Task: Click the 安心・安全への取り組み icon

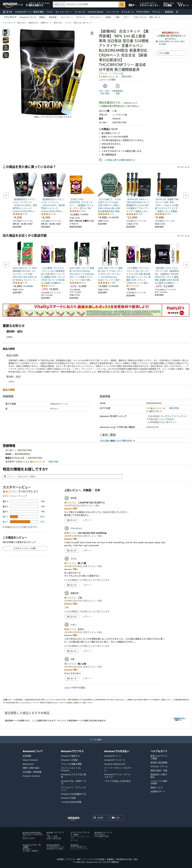Action: coord(105,86)
